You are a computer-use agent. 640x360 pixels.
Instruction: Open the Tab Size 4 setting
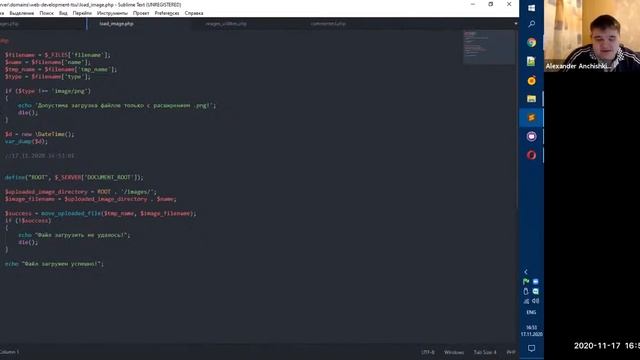(485, 352)
